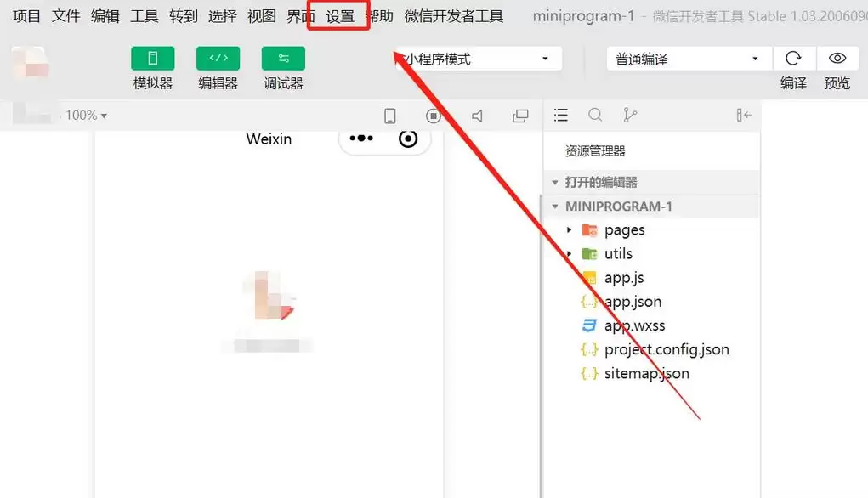This screenshot has width=868, height=498.
Task: Open the 转到 menu
Action: pos(184,16)
